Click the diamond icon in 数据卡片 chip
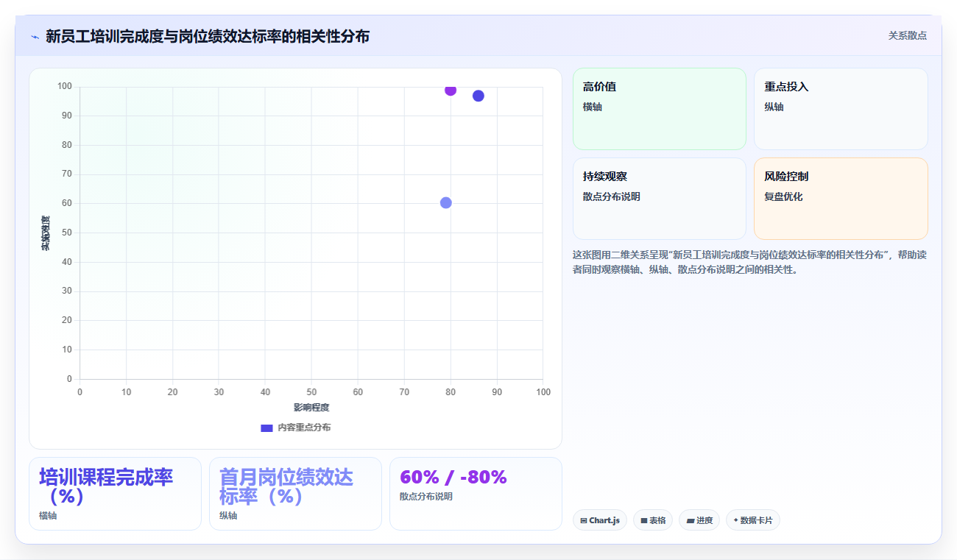Image resolution: width=957 pixels, height=560 pixels. pos(735,520)
